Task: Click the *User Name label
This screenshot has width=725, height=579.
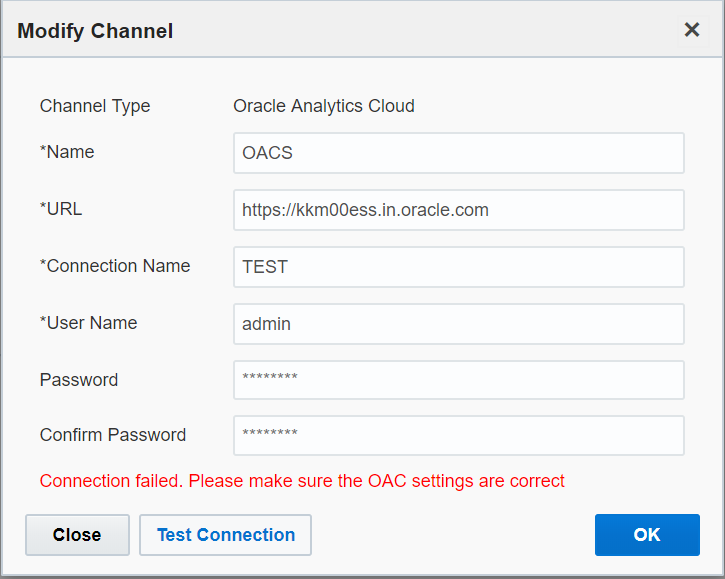Action: tap(89, 323)
